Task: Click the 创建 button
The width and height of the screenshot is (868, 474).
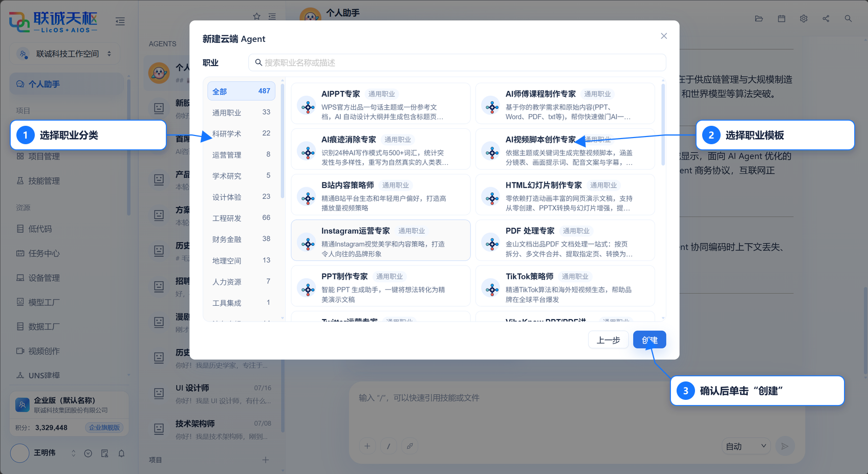Action: pos(649,340)
